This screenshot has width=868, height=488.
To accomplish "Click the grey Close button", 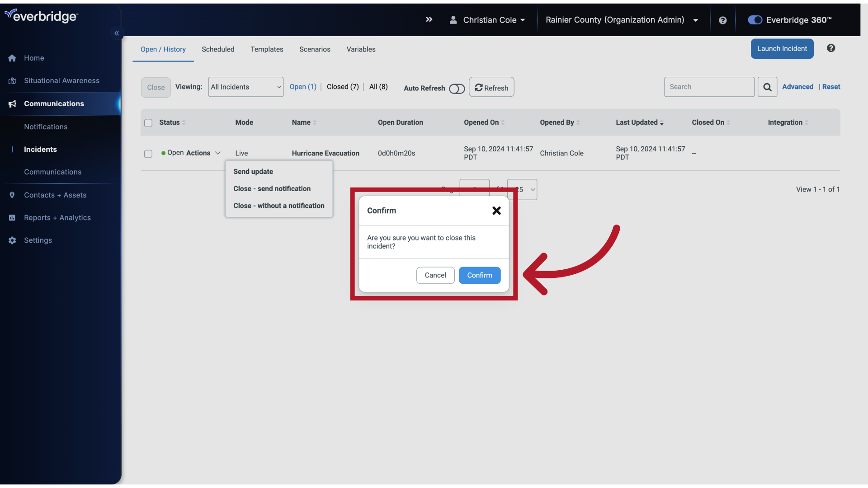I will click(156, 87).
